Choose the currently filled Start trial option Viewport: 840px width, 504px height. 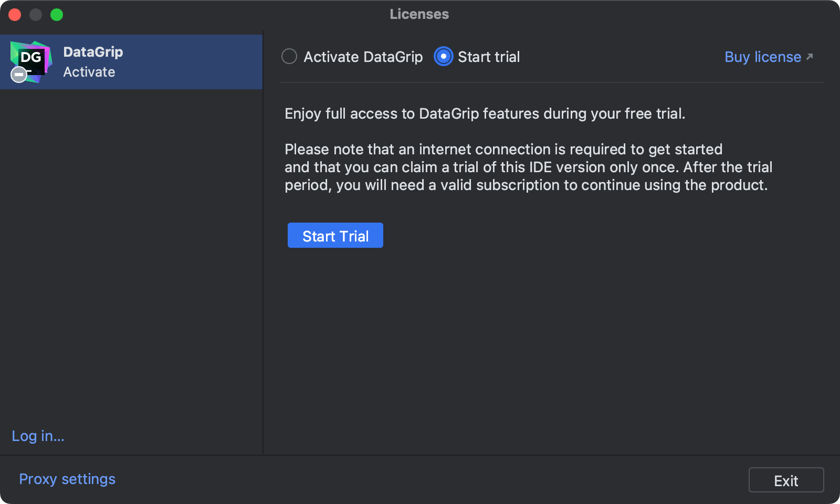tap(443, 56)
